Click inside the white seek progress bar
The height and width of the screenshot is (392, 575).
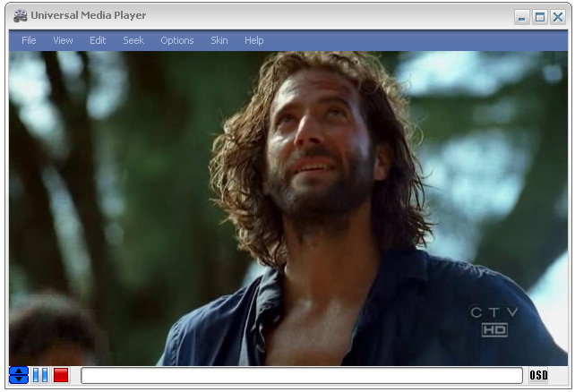pyautogui.click(x=301, y=375)
